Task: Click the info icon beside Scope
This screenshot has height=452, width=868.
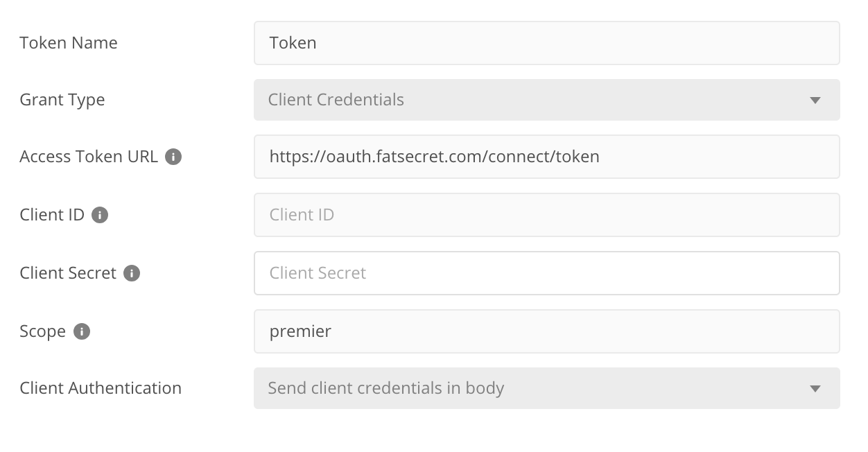Action: point(82,331)
